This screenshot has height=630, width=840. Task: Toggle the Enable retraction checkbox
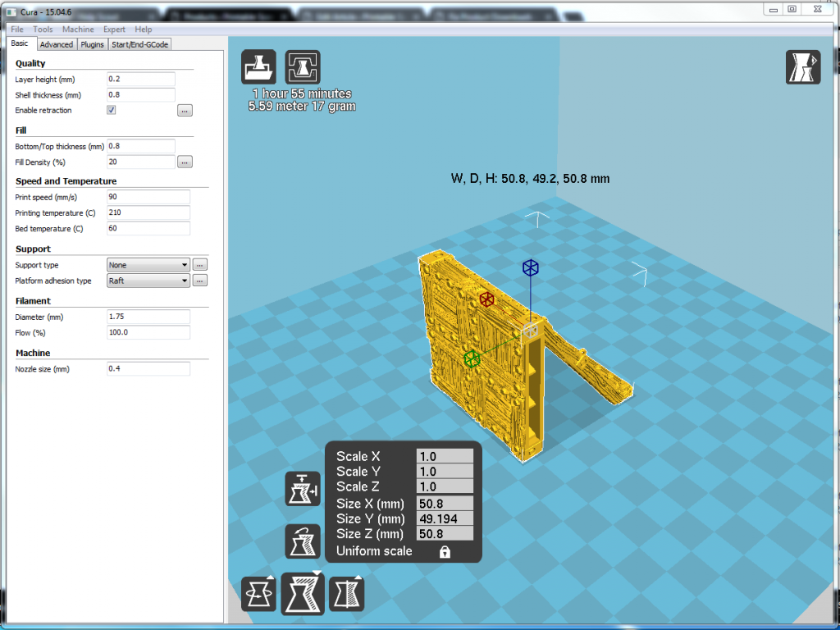tap(111, 110)
